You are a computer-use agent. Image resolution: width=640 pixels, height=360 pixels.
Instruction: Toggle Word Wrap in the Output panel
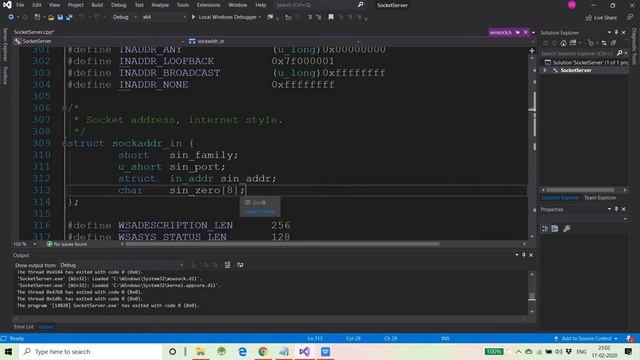[x=240, y=265]
